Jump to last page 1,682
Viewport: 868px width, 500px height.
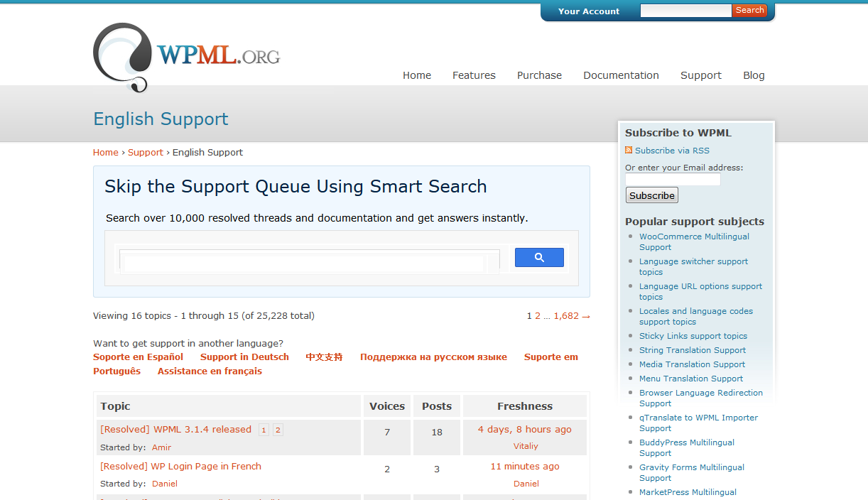566,316
